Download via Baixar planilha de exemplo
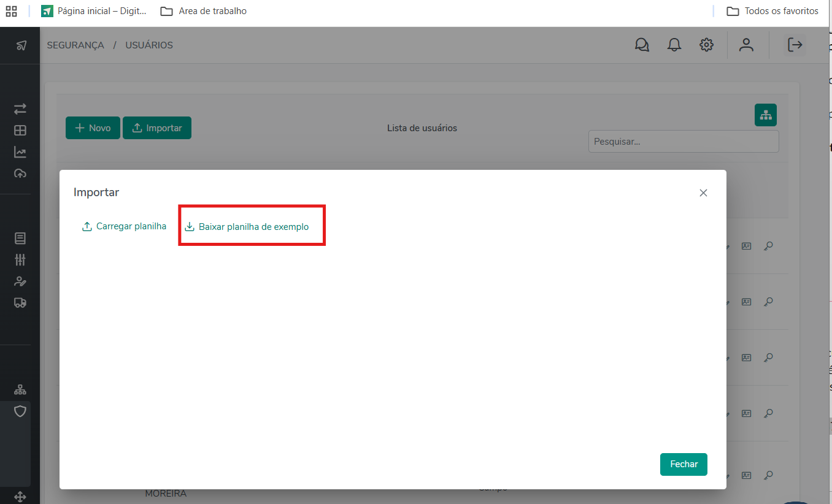This screenshot has height=504, width=832. pos(247,227)
